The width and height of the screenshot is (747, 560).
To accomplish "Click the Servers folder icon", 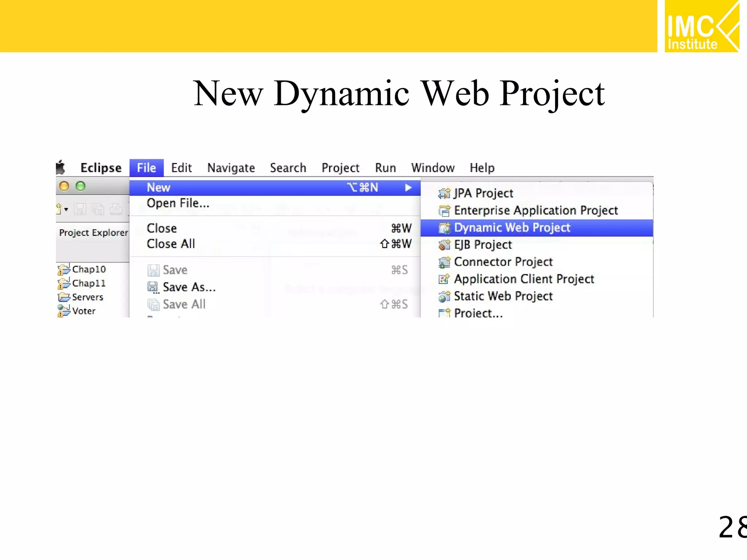I will 64,297.
